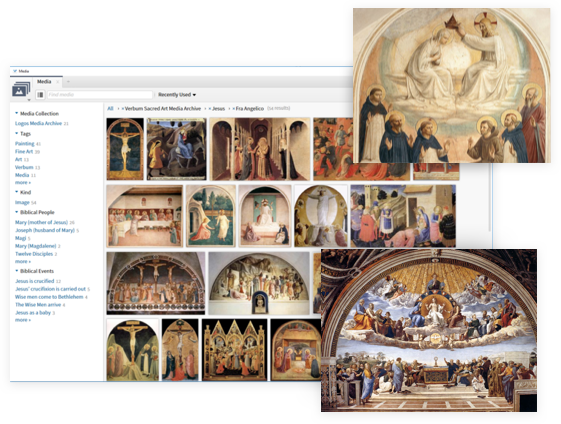This screenshot has width=561, height=424.
Task: Open the Adoration of the Magi thumbnail
Action: tap(403, 216)
